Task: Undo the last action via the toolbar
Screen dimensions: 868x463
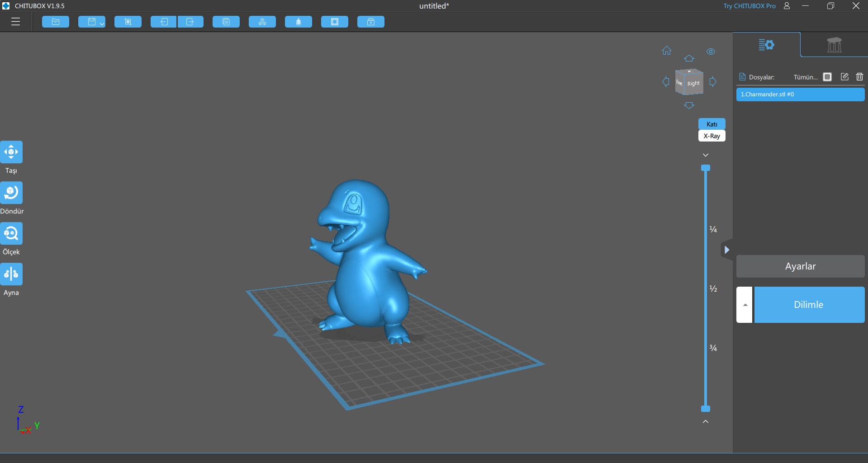Action: 163,22
